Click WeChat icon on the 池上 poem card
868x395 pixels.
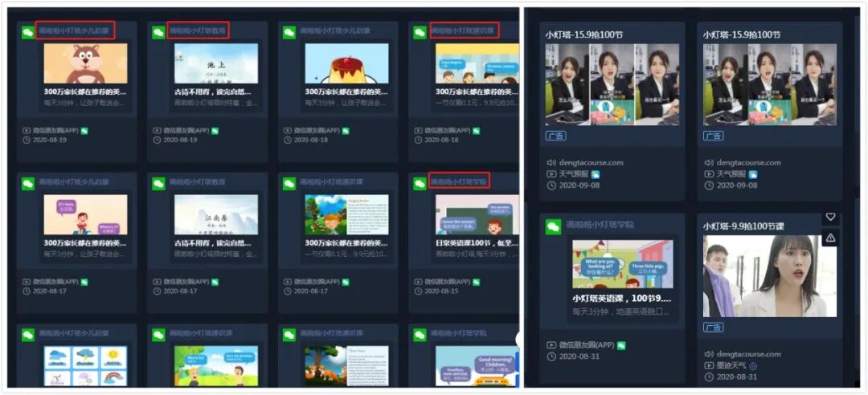pyautogui.click(x=158, y=33)
